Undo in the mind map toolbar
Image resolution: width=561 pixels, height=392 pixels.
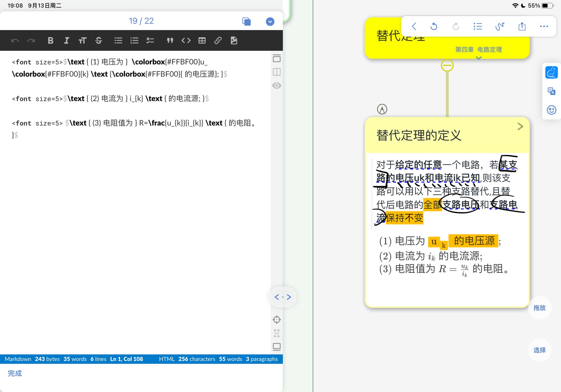(434, 26)
